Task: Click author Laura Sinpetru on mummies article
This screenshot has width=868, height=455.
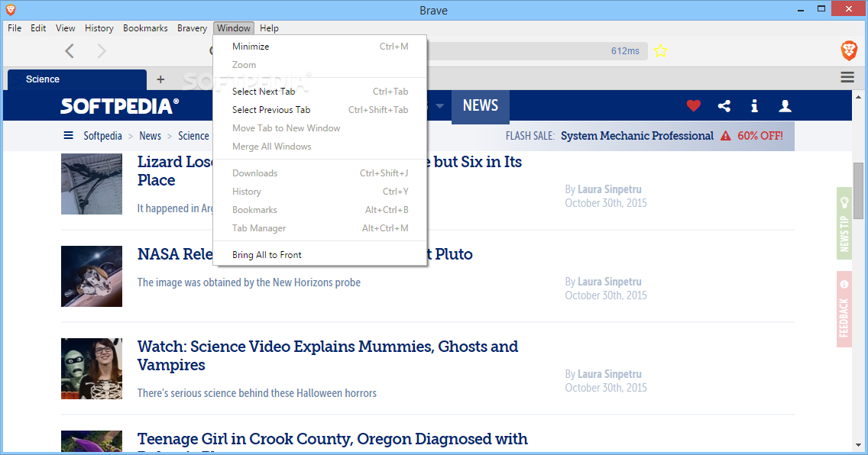Action: coord(610,374)
